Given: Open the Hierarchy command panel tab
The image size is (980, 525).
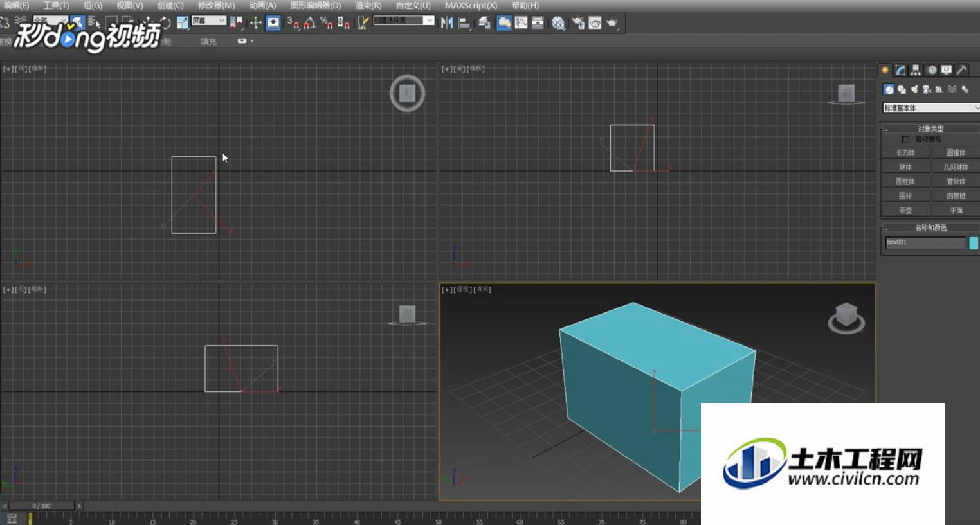Looking at the screenshot, I should click(x=915, y=70).
